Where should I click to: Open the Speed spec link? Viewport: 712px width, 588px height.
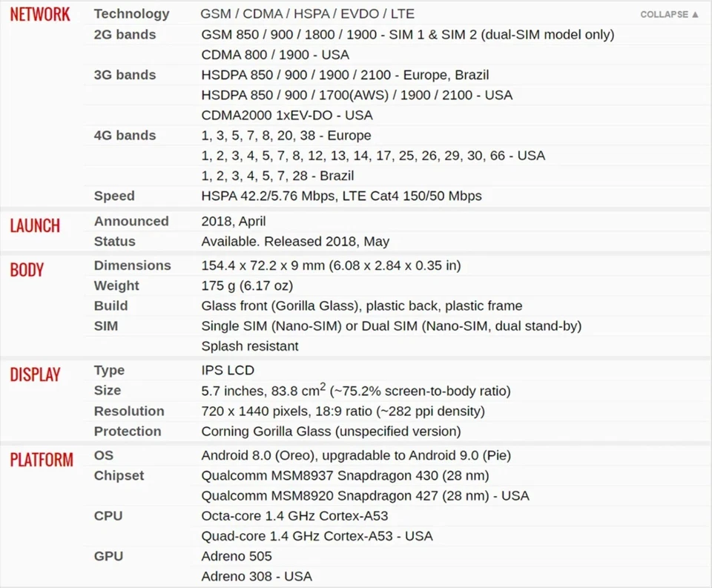click(114, 196)
